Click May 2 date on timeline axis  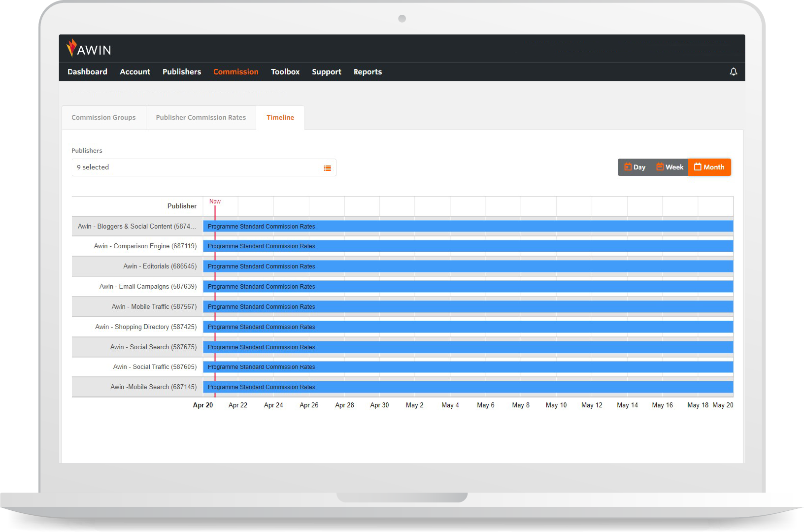pos(415,405)
